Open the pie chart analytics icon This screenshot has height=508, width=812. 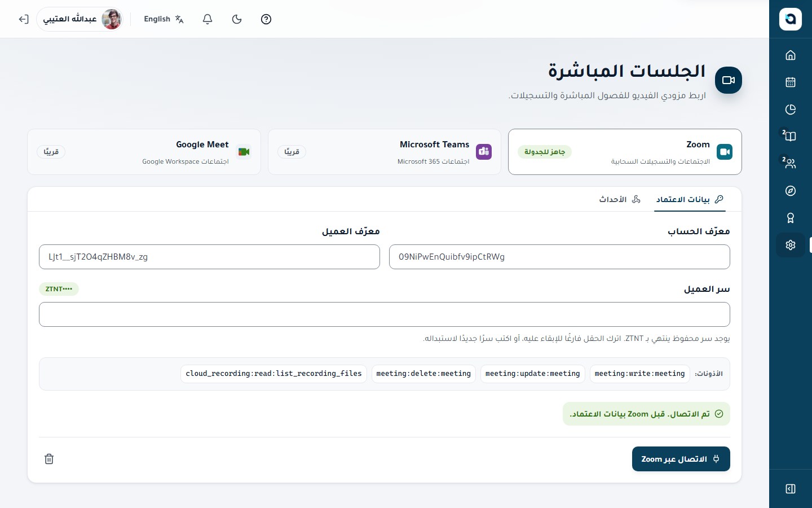791,110
